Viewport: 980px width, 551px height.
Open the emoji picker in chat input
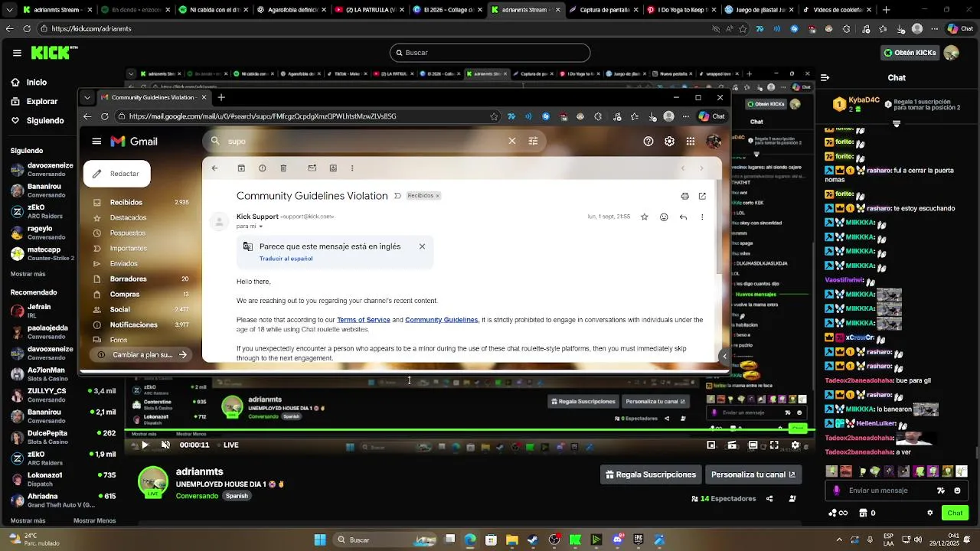click(957, 491)
